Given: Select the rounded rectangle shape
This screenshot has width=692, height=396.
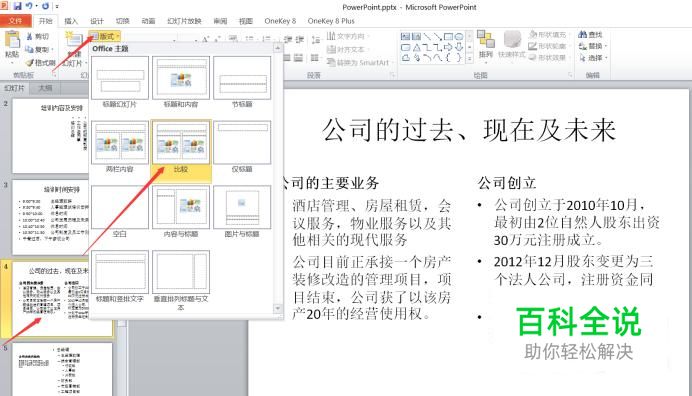Looking at the screenshot, I should [x=406, y=47].
